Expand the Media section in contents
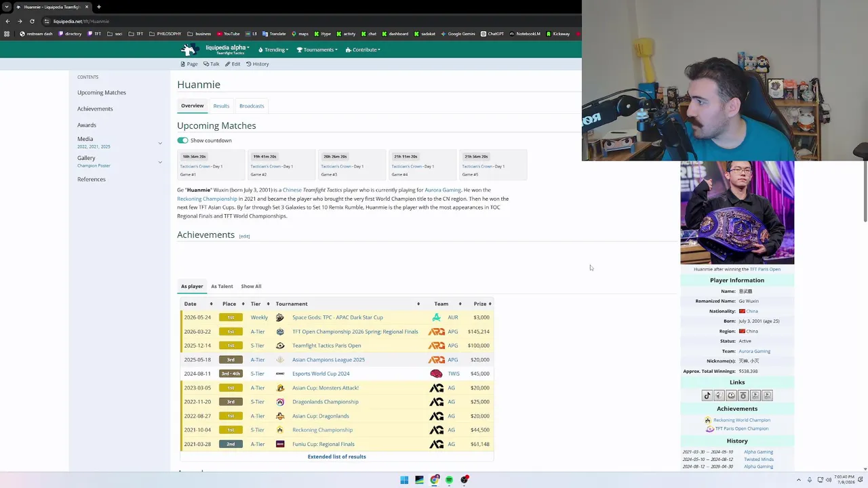Image resolution: width=868 pixels, height=488 pixels. tap(160, 143)
